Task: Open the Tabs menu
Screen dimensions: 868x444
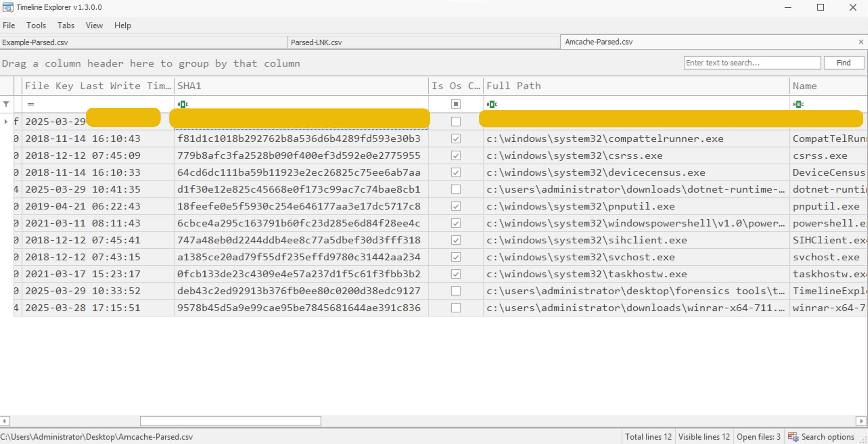Action: point(66,25)
